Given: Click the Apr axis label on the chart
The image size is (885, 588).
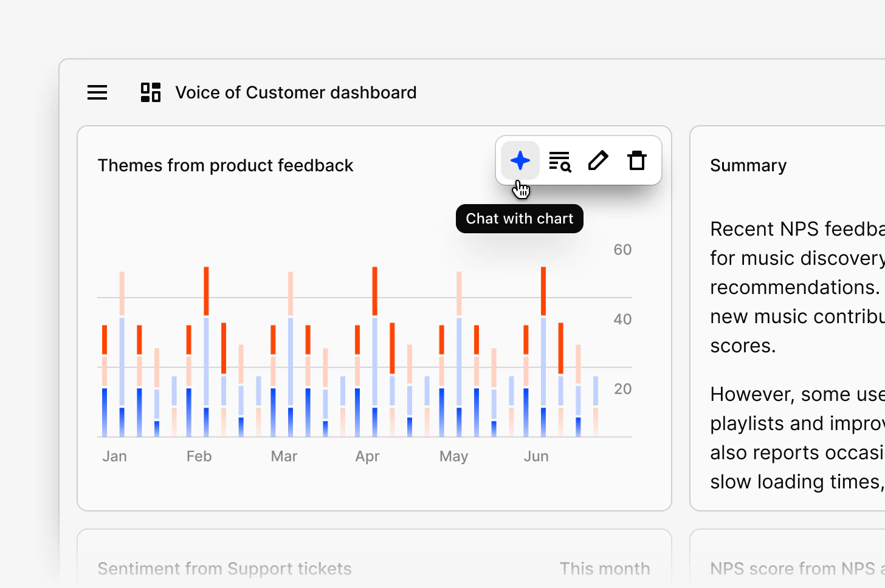Looking at the screenshot, I should (367, 456).
